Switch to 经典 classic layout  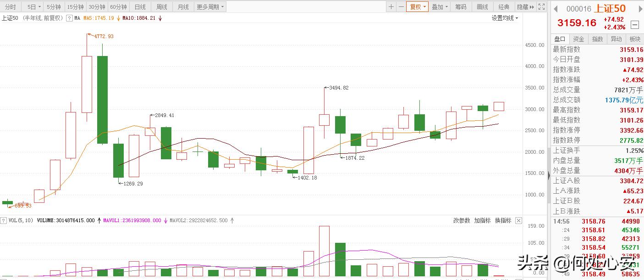pos(504,7)
